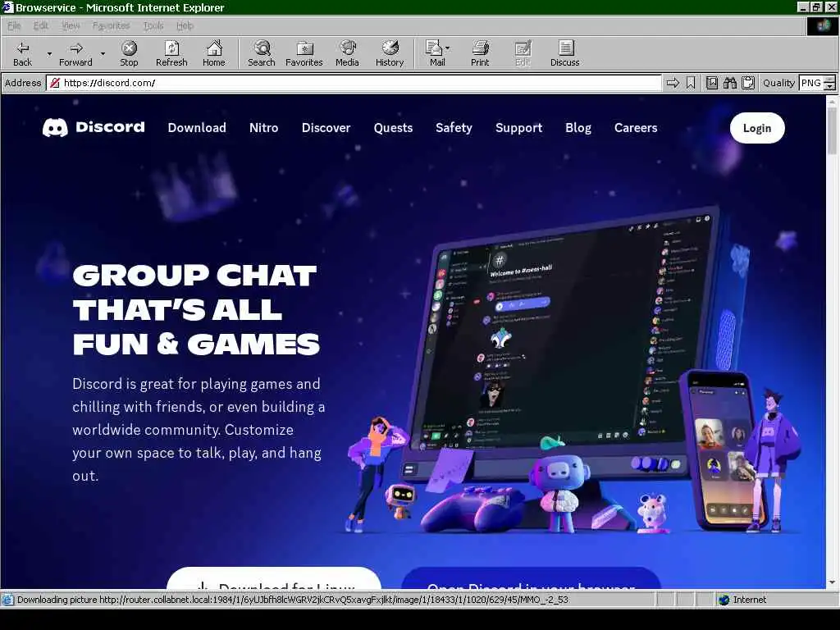Open the History toolbar button
This screenshot has height=630, width=840.
pyautogui.click(x=390, y=53)
